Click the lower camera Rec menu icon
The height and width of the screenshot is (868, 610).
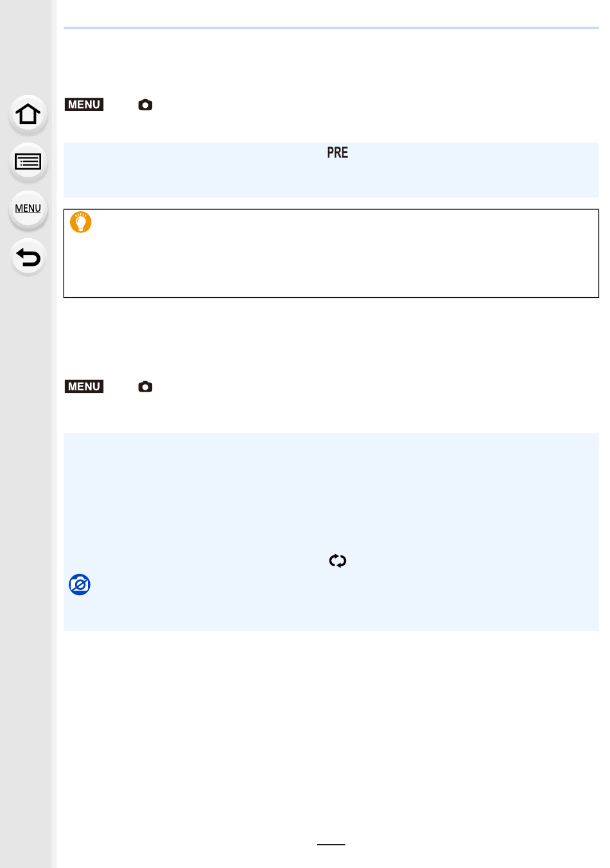pyautogui.click(x=145, y=386)
